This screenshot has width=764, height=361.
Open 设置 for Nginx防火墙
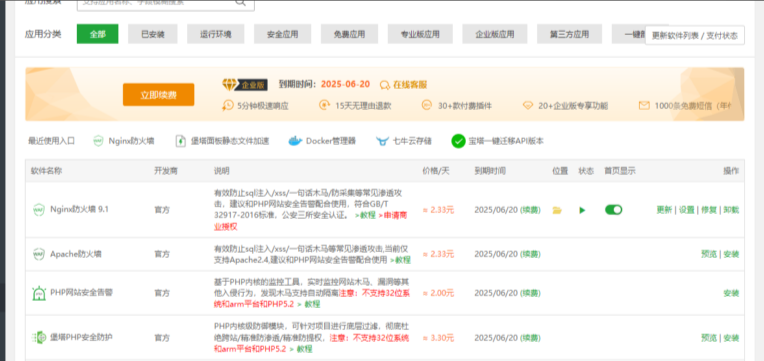[687, 210]
